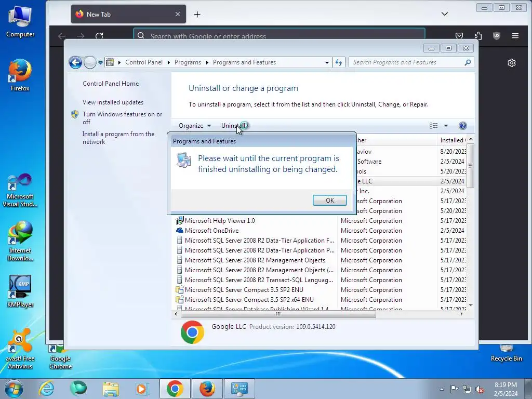Click the scroll down arrow of the program list

tap(471, 305)
